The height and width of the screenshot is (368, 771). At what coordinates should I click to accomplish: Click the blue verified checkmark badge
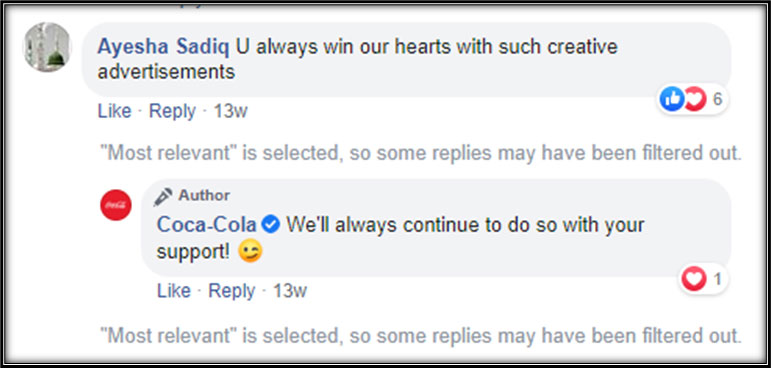click(271, 225)
